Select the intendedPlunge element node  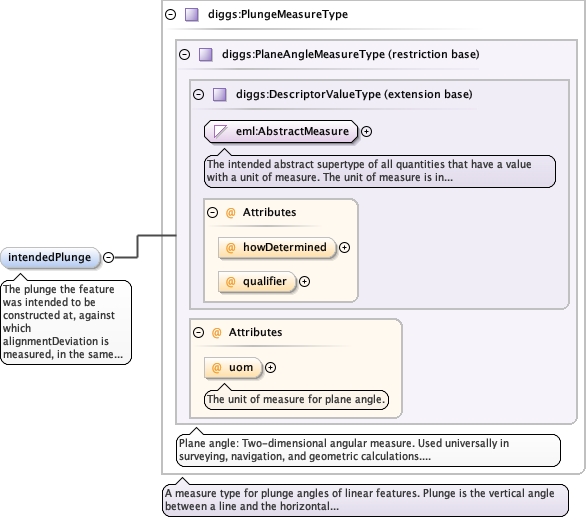coord(51,258)
